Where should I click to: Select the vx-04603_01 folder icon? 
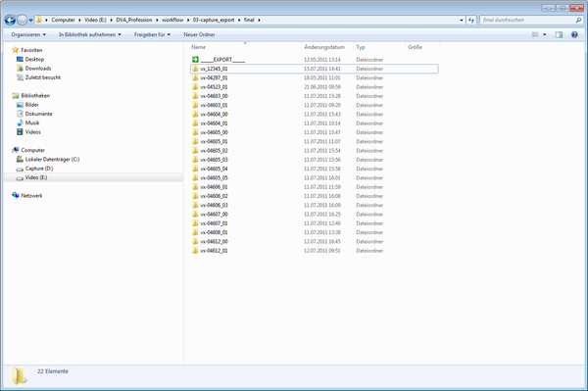195,105
